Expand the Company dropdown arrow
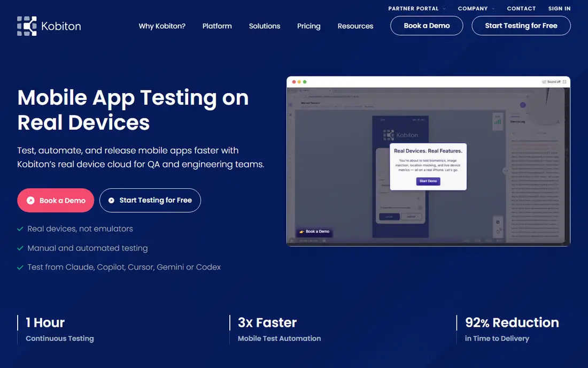This screenshot has width=588, height=368. point(493,9)
